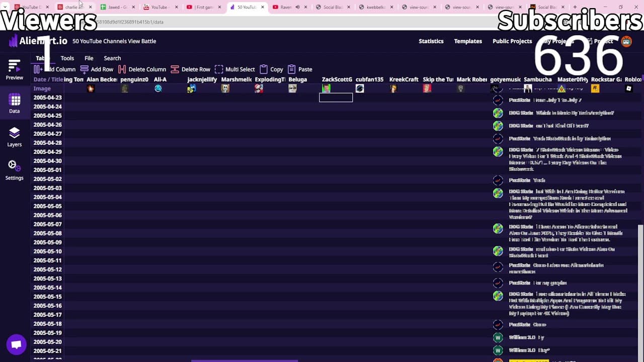Select the 2005-05-10 date row
Viewport: 644px width, 362px height.
(48, 251)
